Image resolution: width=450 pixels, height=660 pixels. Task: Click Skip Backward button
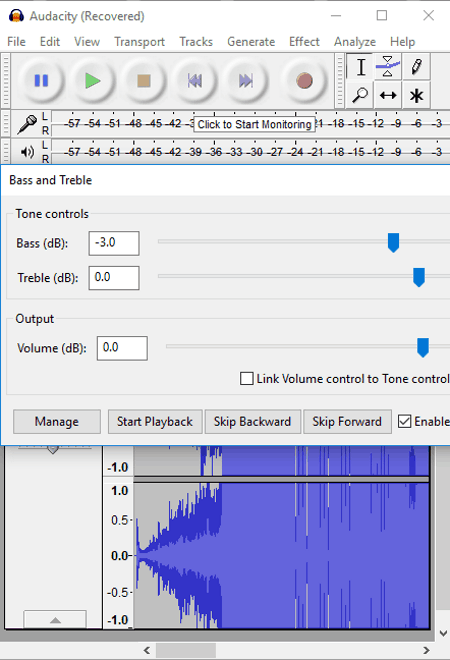pos(253,421)
